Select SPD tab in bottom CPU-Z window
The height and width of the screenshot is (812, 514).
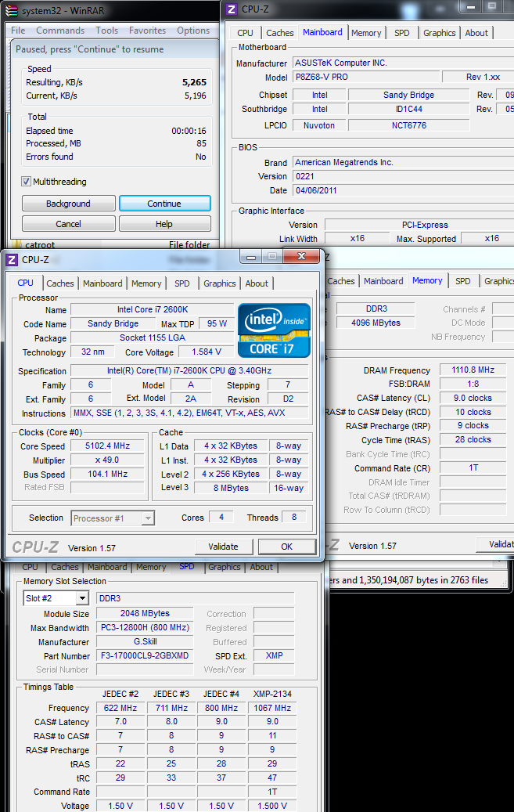[x=187, y=567]
